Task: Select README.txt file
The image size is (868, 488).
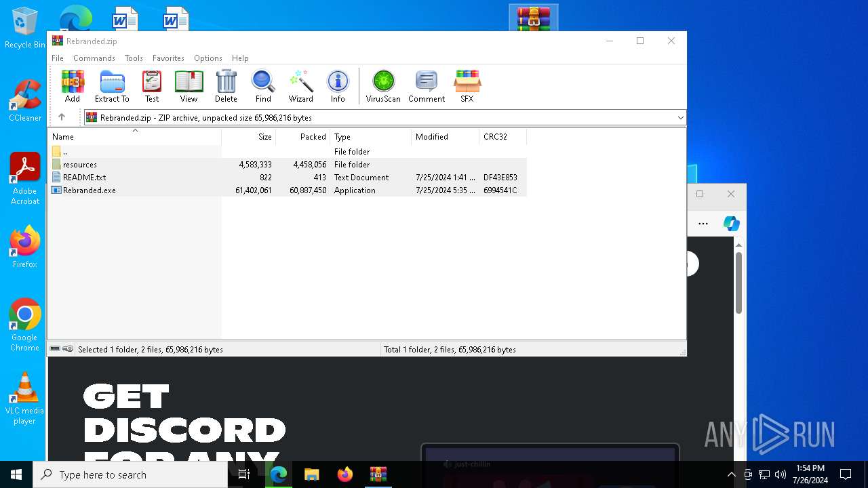Action: click(287, 178)
